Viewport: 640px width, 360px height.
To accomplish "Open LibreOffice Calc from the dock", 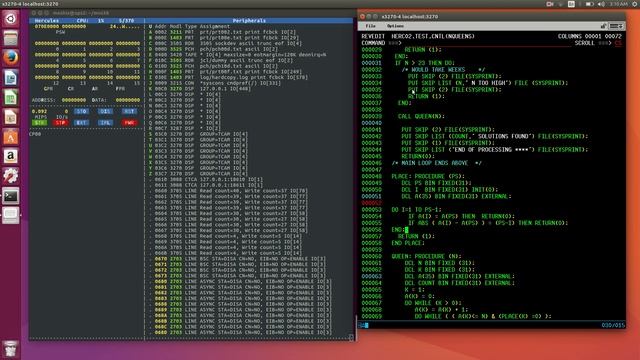I will pyautogui.click(x=11, y=98).
